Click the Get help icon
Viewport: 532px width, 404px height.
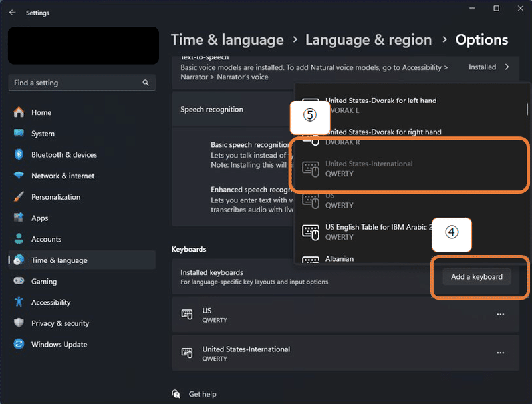[x=176, y=394]
